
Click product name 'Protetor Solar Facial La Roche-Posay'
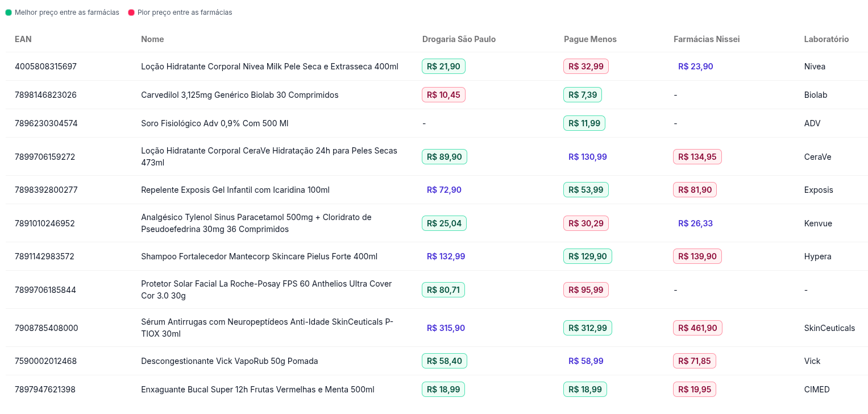click(267, 290)
